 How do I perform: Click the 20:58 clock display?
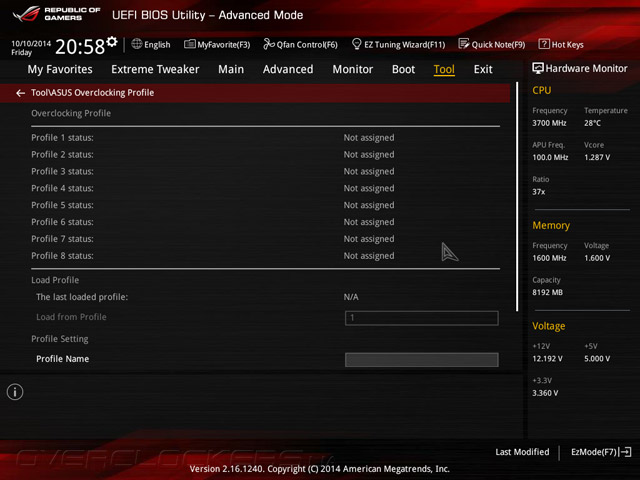click(80, 47)
